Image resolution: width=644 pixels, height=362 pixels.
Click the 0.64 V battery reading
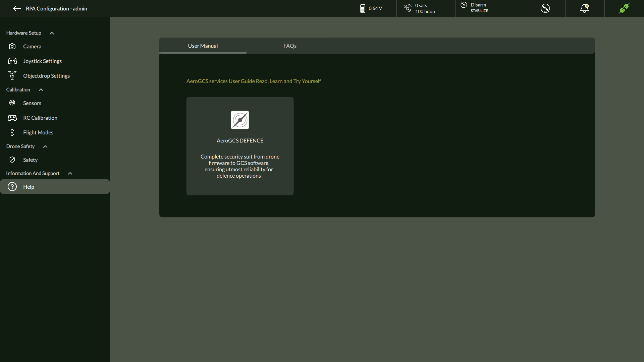(x=375, y=8)
